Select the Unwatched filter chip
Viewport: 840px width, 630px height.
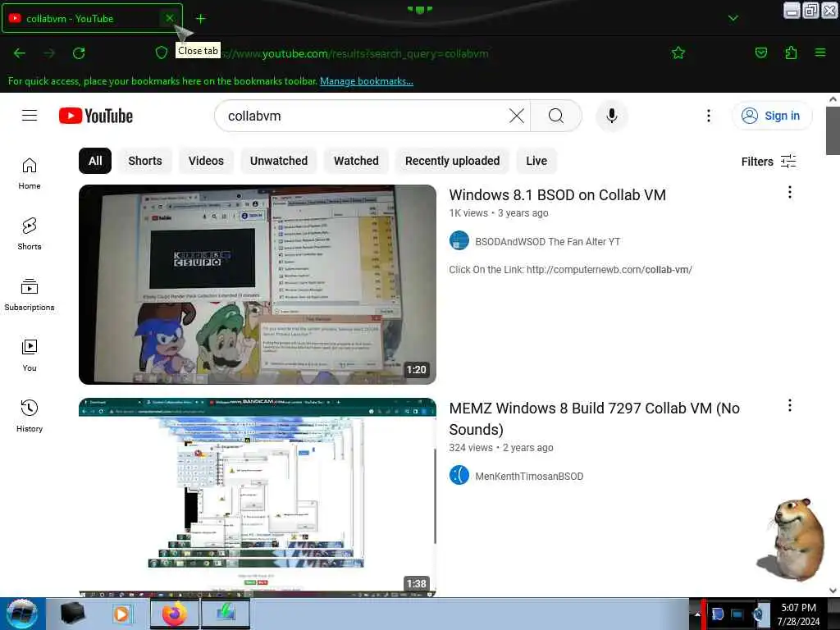coord(279,161)
